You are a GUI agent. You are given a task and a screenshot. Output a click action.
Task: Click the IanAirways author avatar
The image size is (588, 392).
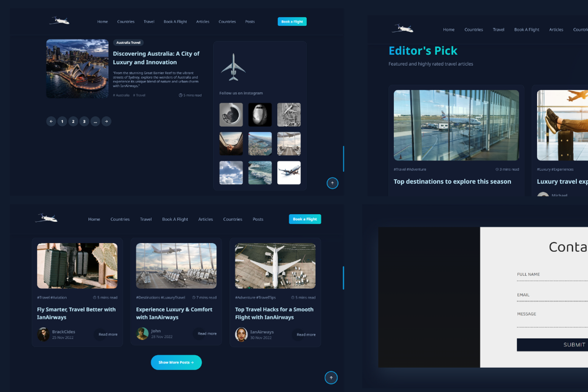pos(242,334)
